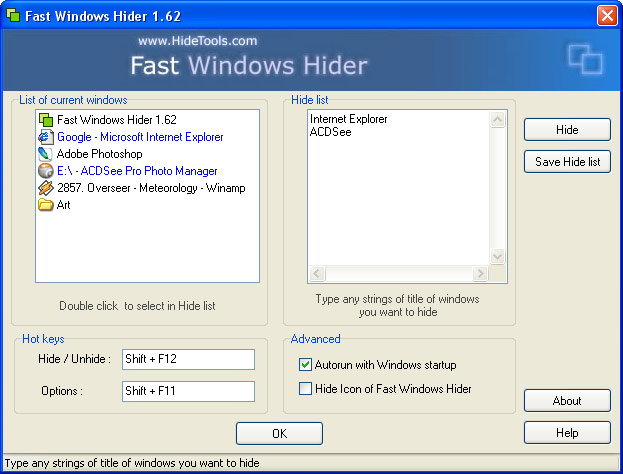Enable Hide Icon of Fast Windows Hider
Screen dimensions: 623x474
tap(305, 388)
